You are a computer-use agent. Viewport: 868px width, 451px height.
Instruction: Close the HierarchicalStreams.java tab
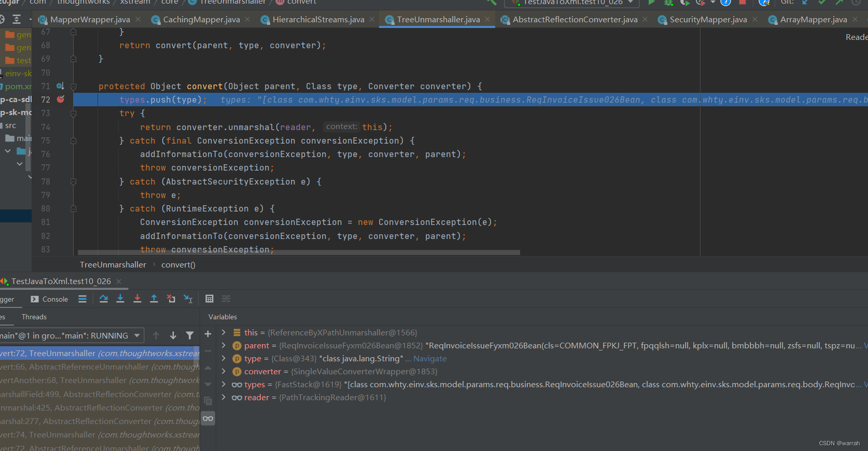click(372, 19)
